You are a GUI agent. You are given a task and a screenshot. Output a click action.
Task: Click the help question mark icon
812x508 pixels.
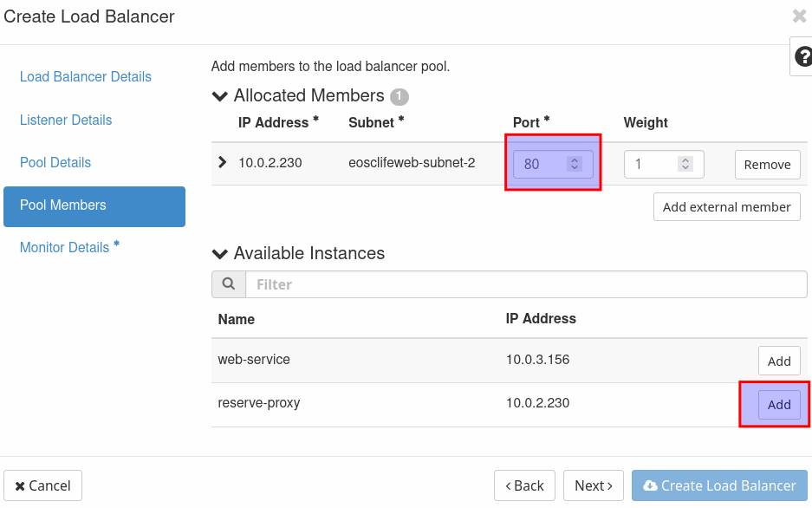click(x=802, y=57)
